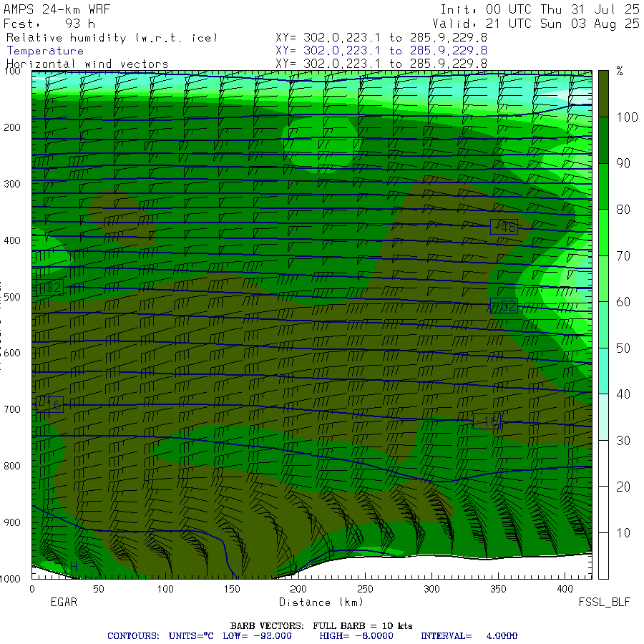644x644 pixels.
Task: Click the '350' distance axis label
Action: (x=498, y=589)
